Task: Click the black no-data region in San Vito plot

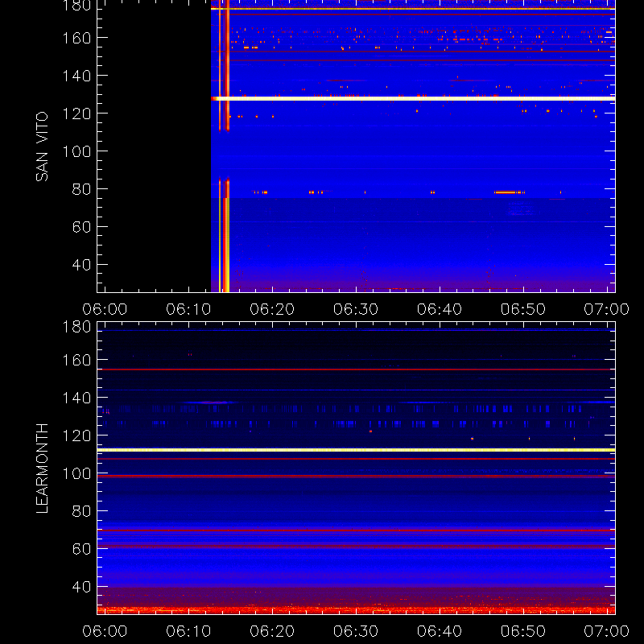Action: pyautogui.click(x=154, y=146)
